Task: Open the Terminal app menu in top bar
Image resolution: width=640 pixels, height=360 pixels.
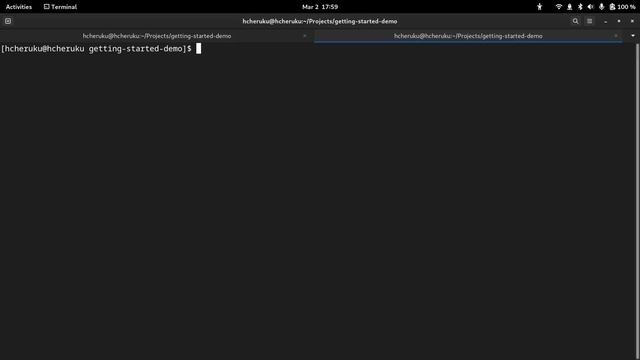Action: pyautogui.click(x=60, y=7)
